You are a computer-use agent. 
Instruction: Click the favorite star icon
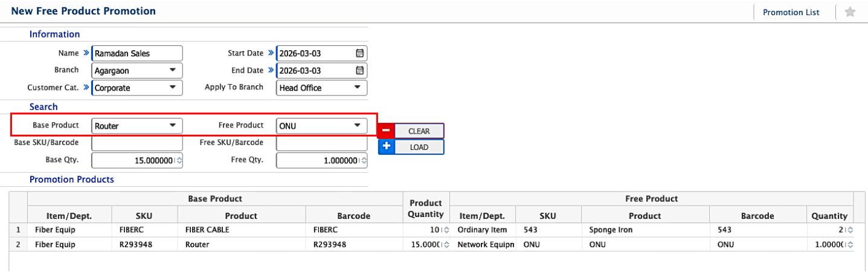coord(850,12)
